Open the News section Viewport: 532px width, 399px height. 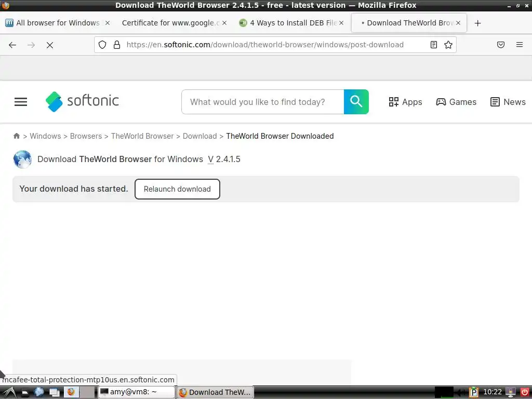point(508,102)
